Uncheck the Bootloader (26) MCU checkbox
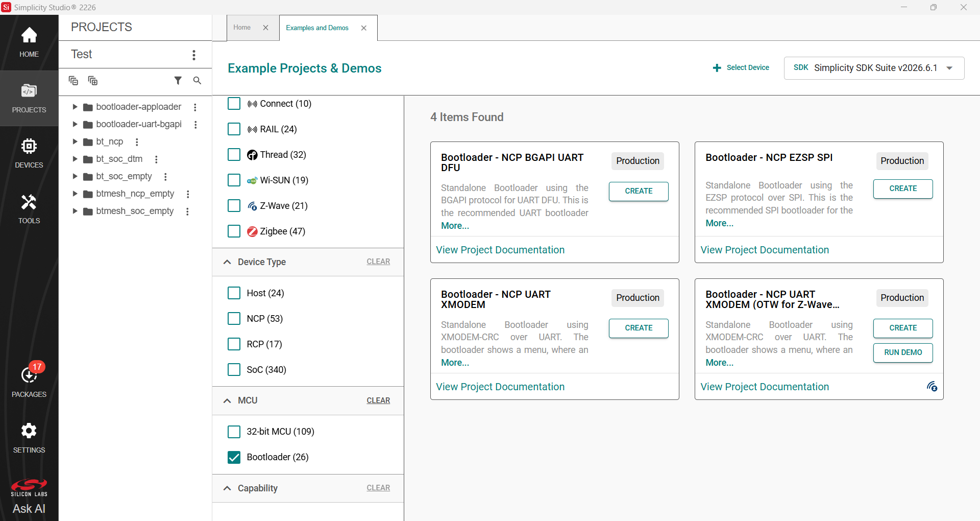The height and width of the screenshot is (521, 980). [234, 457]
